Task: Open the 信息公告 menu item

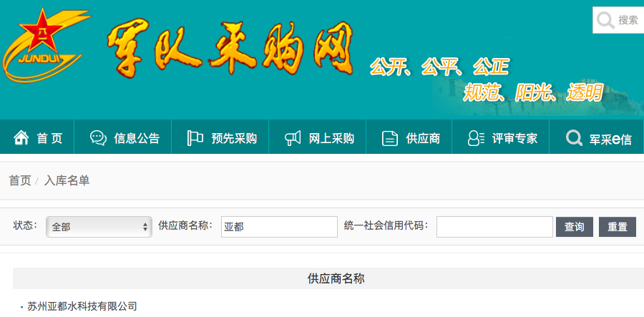Action: click(x=137, y=139)
